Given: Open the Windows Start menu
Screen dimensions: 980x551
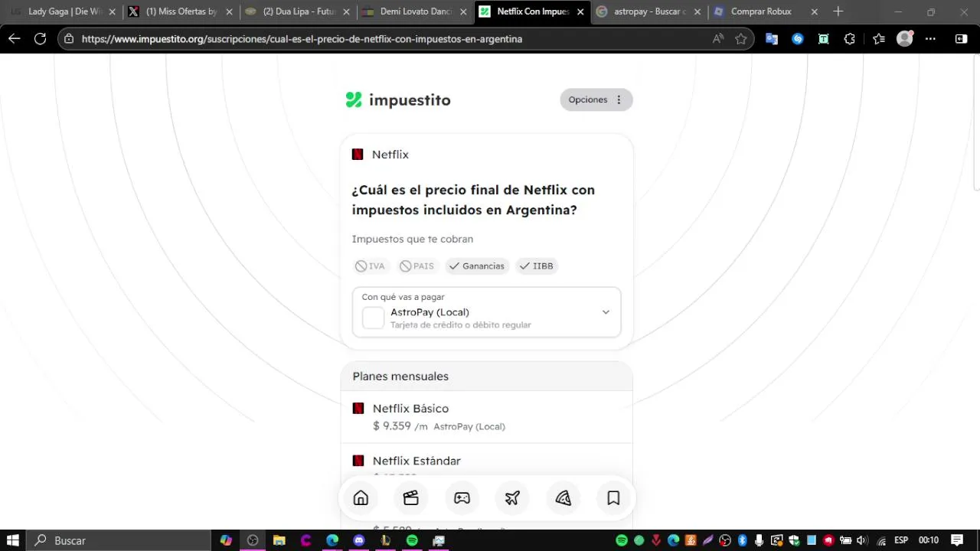Looking at the screenshot, I should 13,540.
